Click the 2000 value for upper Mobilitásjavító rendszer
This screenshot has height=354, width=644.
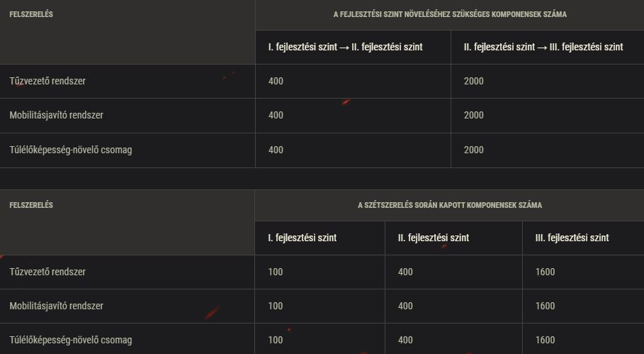(473, 115)
